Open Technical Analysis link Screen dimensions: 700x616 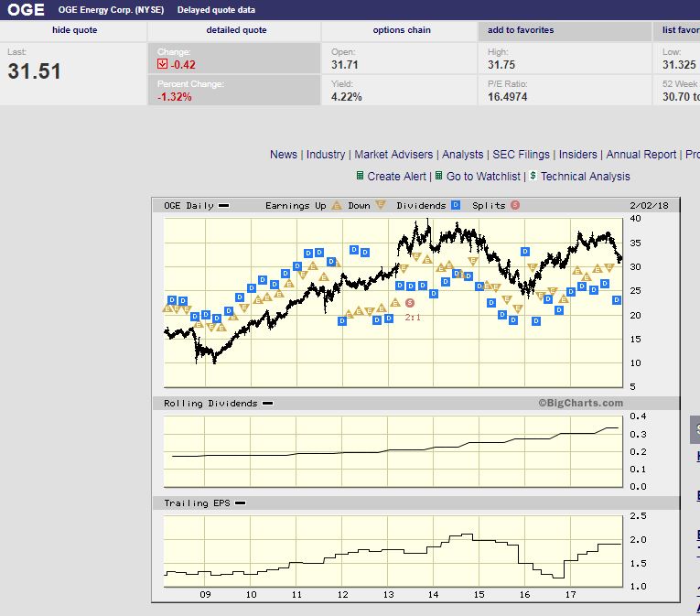tap(586, 177)
